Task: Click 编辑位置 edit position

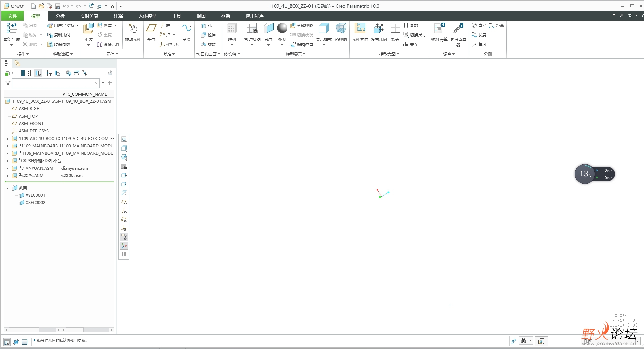Action: pos(302,44)
